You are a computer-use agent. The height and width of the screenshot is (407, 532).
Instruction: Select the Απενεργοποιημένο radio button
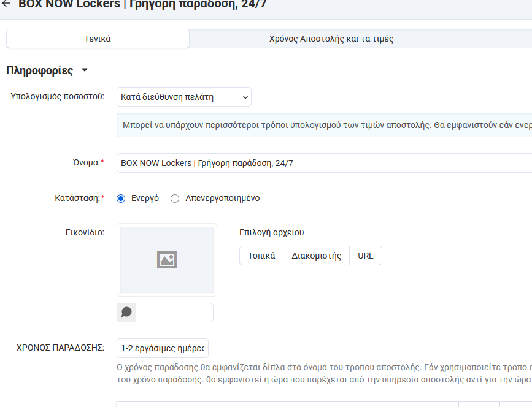[175, 199]
